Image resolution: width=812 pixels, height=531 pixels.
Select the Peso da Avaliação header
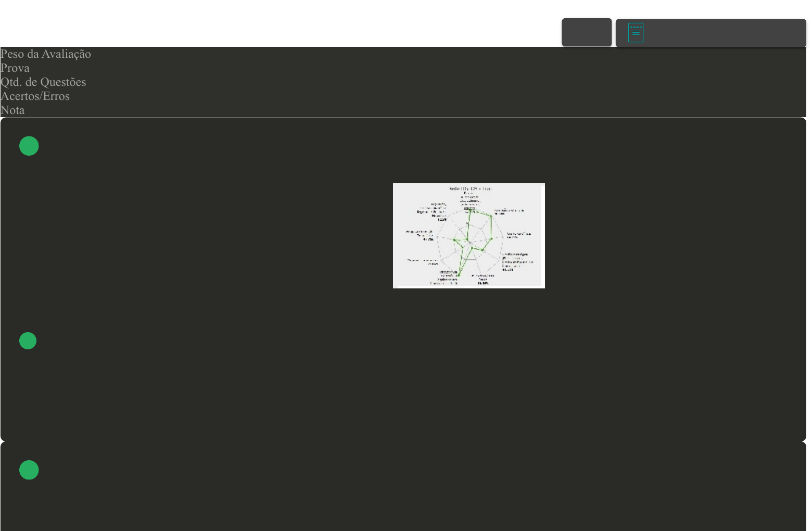(x=46, y=54)
